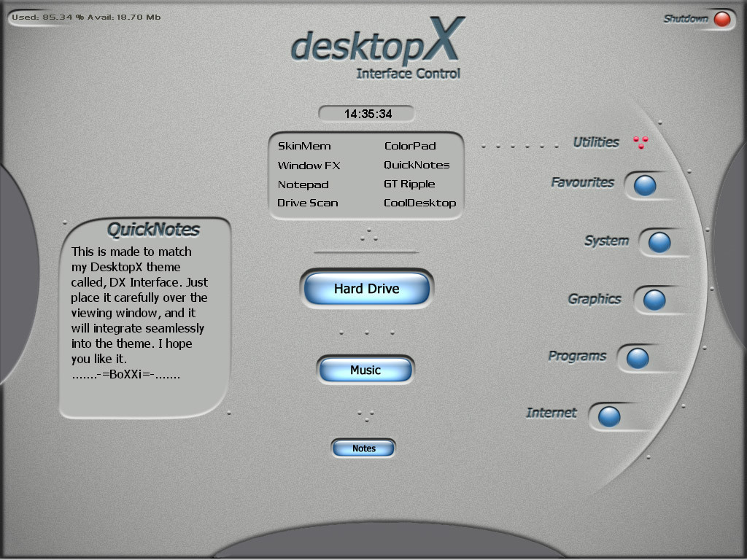Select the Internet category label
Viewport: 747px width, 560px height.
tap(551, 413)
